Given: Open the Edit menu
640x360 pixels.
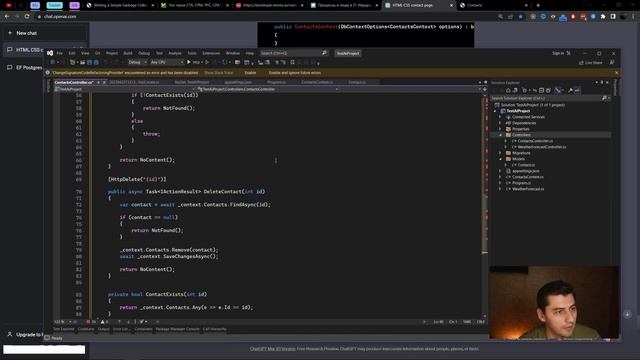Looking at the screenshot, I should pos(72,53).
